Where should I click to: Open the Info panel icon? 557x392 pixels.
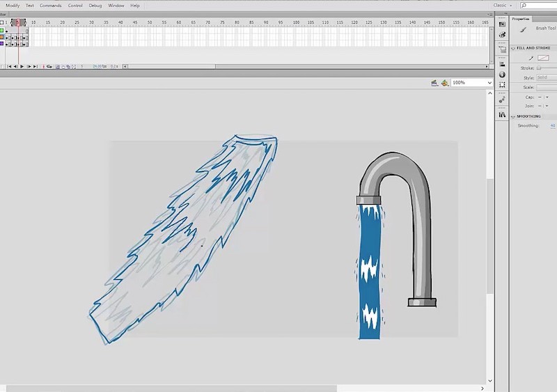pyautogui.click(x=502, y=75)
